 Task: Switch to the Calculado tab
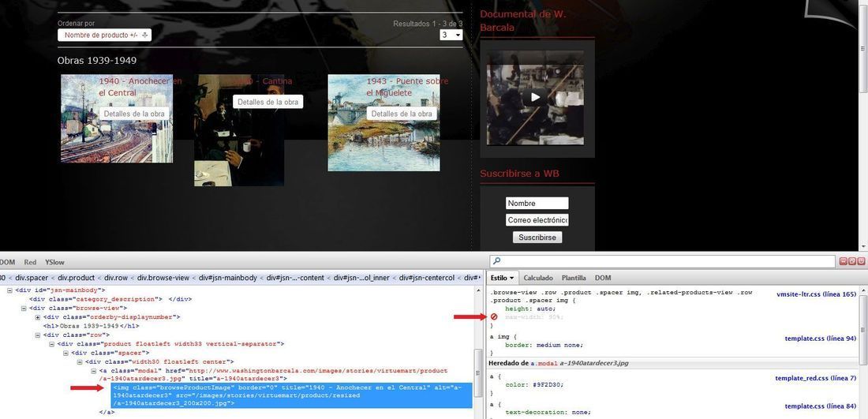tap(538, 278)
